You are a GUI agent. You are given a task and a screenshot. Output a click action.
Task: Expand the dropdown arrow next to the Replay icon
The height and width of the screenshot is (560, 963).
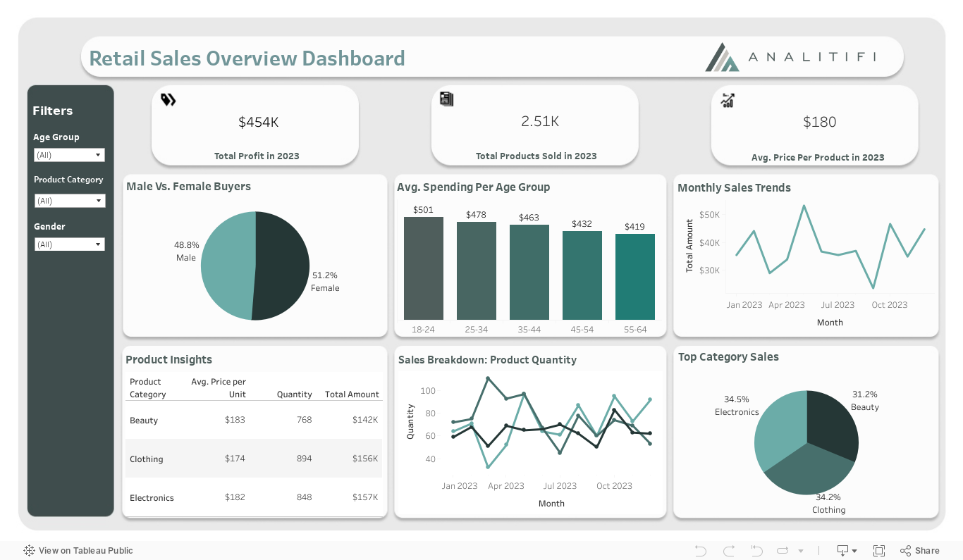pos(801,551)
